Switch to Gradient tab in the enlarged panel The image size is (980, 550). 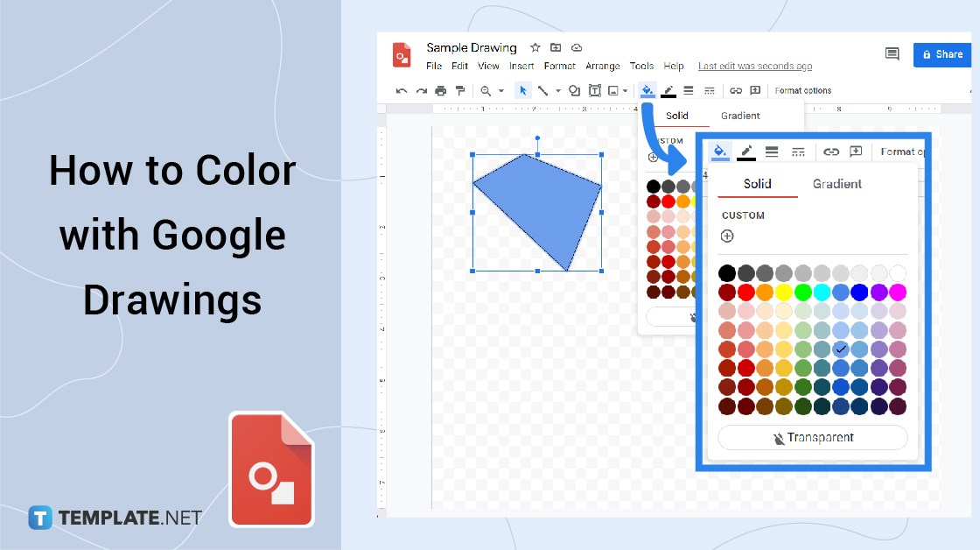click(x=836, y=184)
